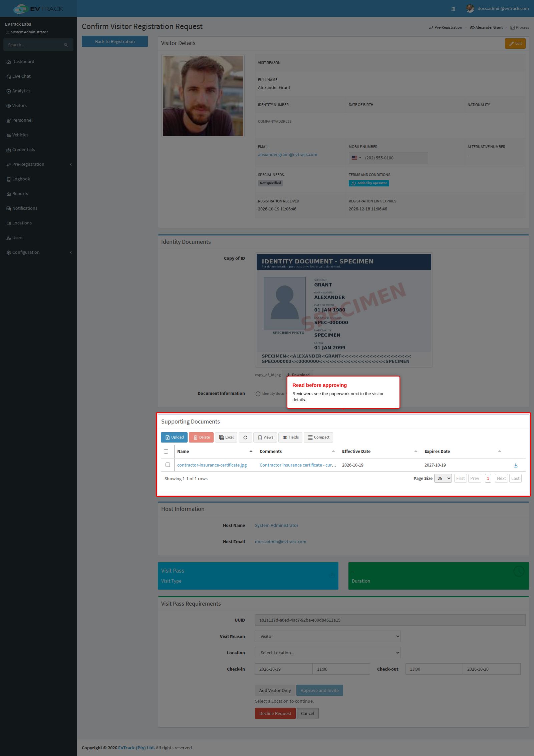Click the Logbook sidebar icon
The height and width of the screenshot is (756, 534).
tap(9, 179)
